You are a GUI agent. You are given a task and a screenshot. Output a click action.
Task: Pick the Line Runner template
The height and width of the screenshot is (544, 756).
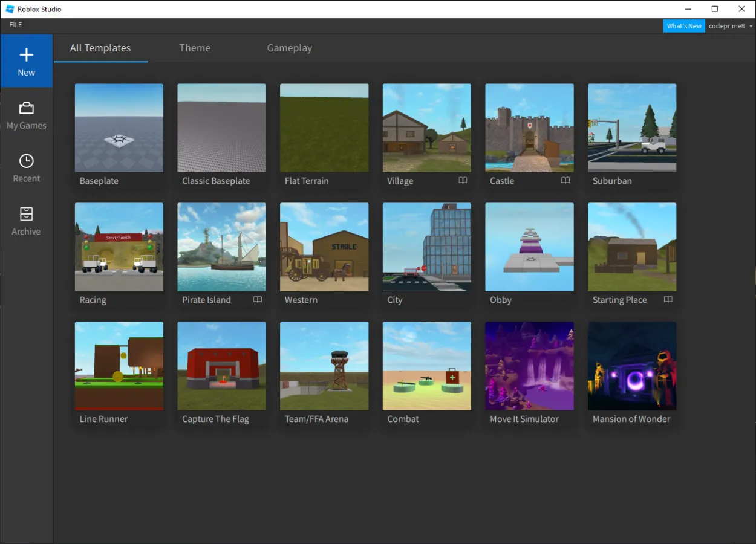[119, 366]
